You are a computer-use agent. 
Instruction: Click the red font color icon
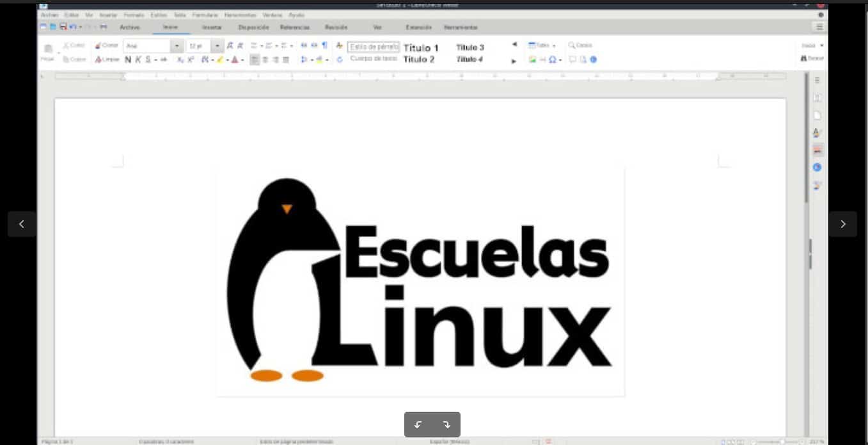pos(234,60)
